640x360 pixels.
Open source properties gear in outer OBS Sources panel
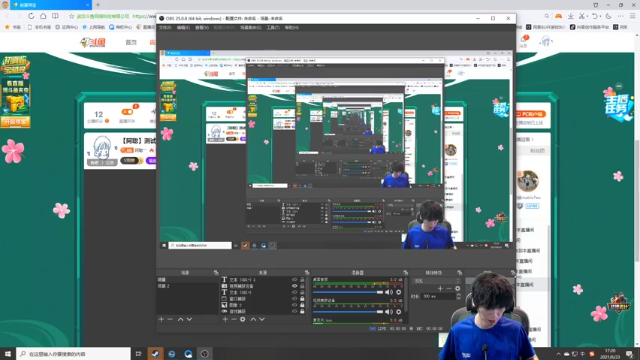(243, 319)
